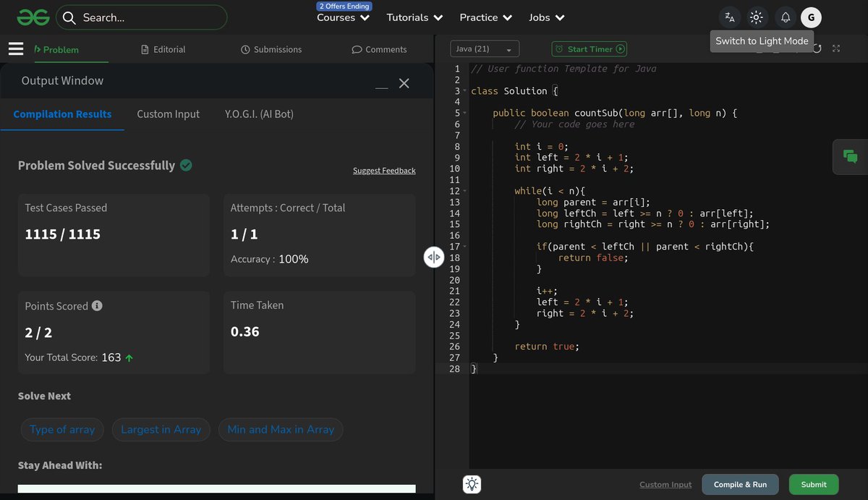Click the search magnifier icon

click(69, 17)
